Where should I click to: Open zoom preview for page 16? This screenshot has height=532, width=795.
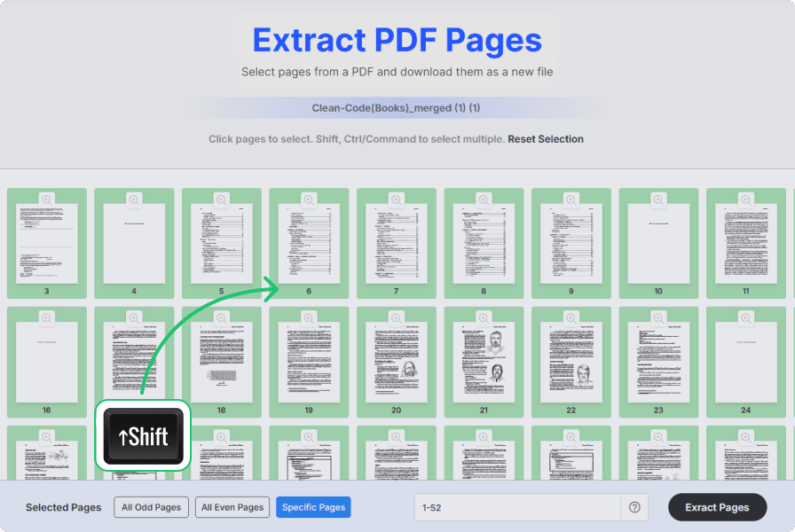coord(46,317)
